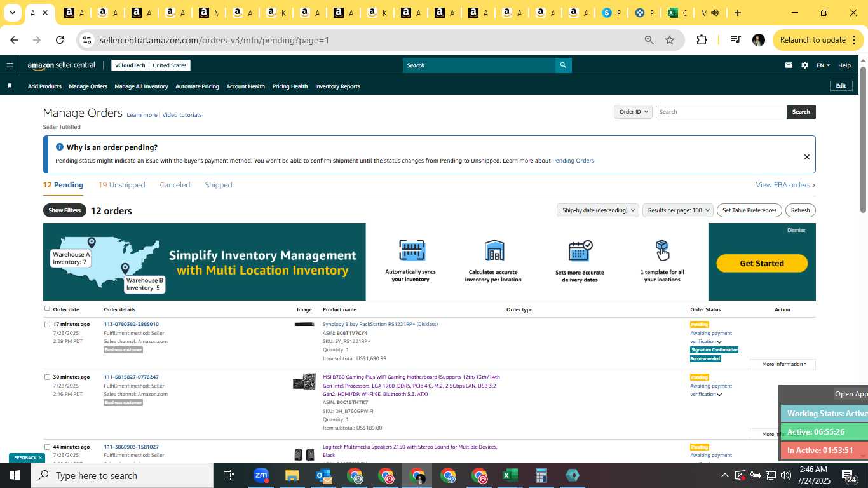The width and height of the screenshot is (868, 488).
Task: Close the 'Why is an order pending' banner
Action: pos(806,157)
